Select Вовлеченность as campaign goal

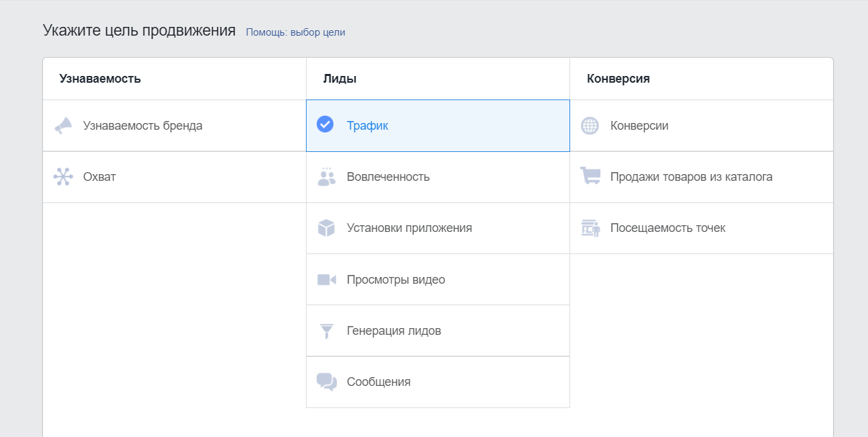click(388, 177)
